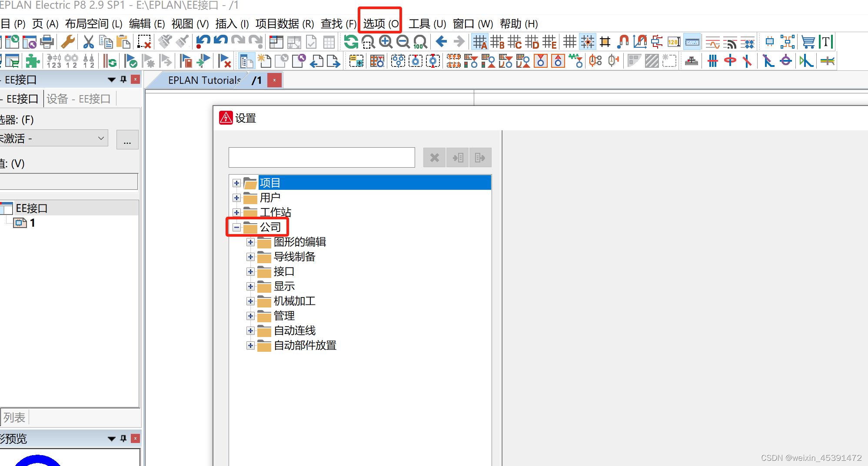Click the gray forward arrow icon
The height and width of the screenshot is (466, 868).
(459, 42)
